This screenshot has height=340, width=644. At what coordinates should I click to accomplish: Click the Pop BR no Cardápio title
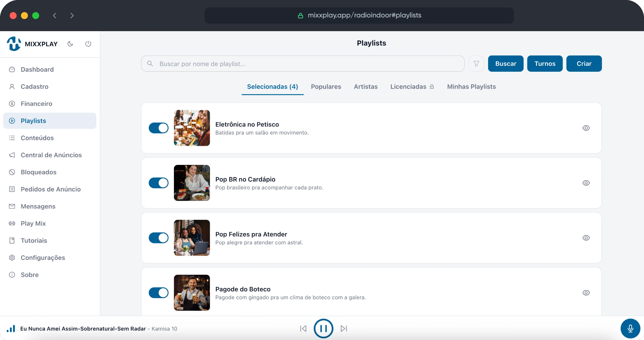point(245,179)
